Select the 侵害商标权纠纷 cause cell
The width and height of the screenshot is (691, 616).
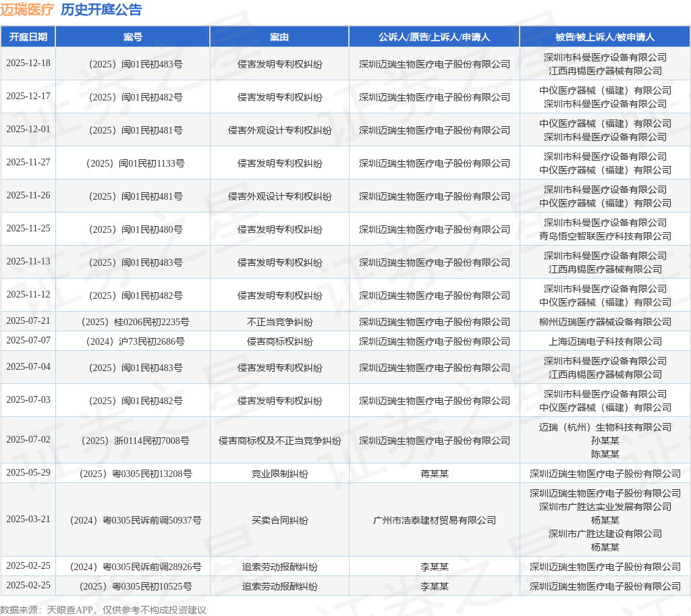click(x=280, y=341)
